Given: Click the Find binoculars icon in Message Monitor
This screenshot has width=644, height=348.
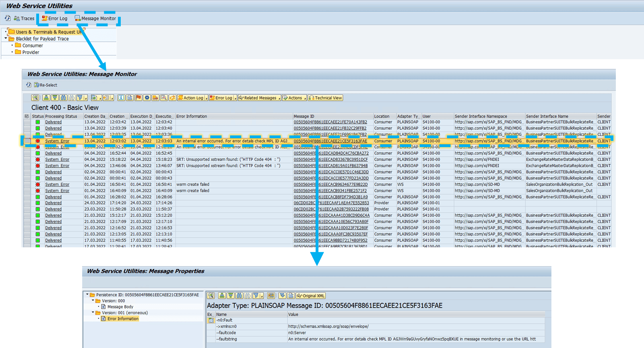Looking at the screenshot, I should (x=63, y=98).
